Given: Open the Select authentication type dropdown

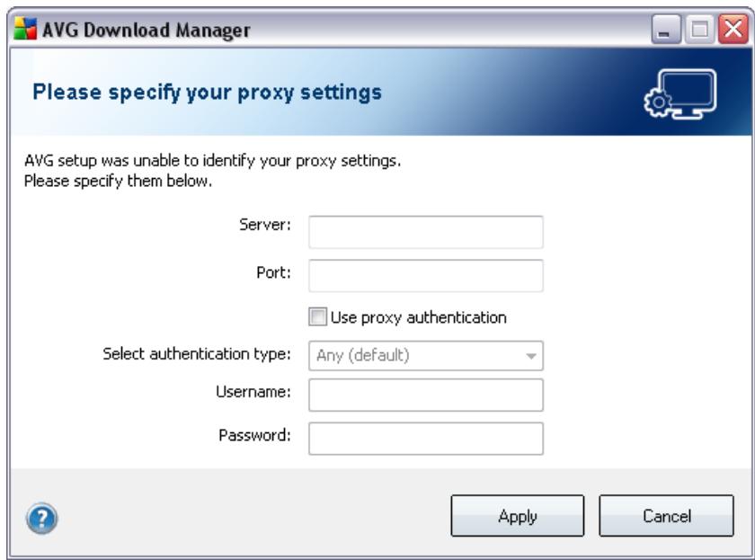Looking at the screenshot, I should pyautogui.click(x=426, y=356).
